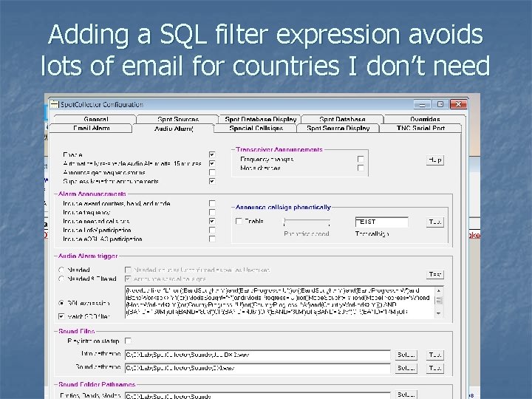Click Test button for Intro pathname
This screenshot has height=399, width=532.
435,355
